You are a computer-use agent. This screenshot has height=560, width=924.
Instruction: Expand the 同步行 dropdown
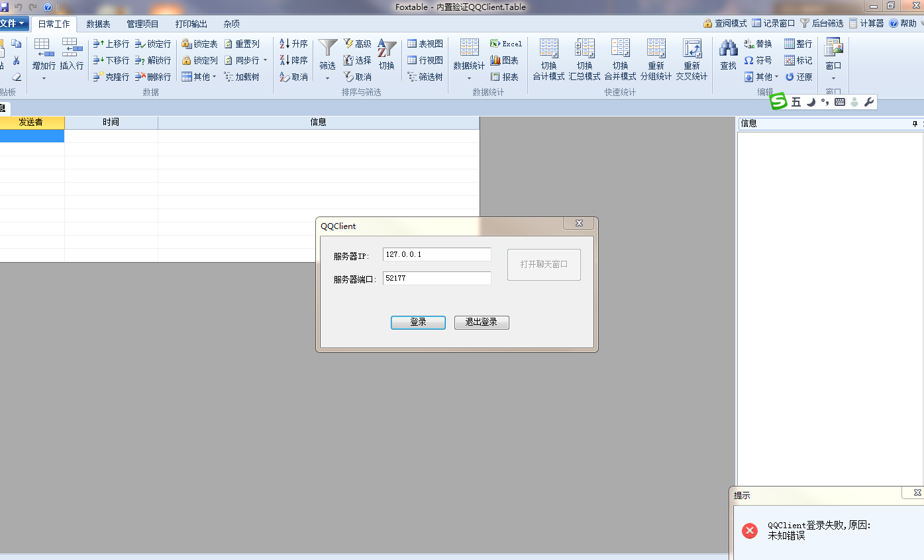[x=265, y=60]
